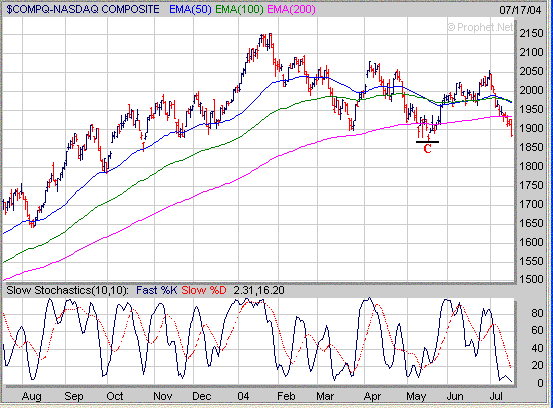Click the 1900 price axis label
Screen dimensions: 553x408
click(x=531, y=128)
